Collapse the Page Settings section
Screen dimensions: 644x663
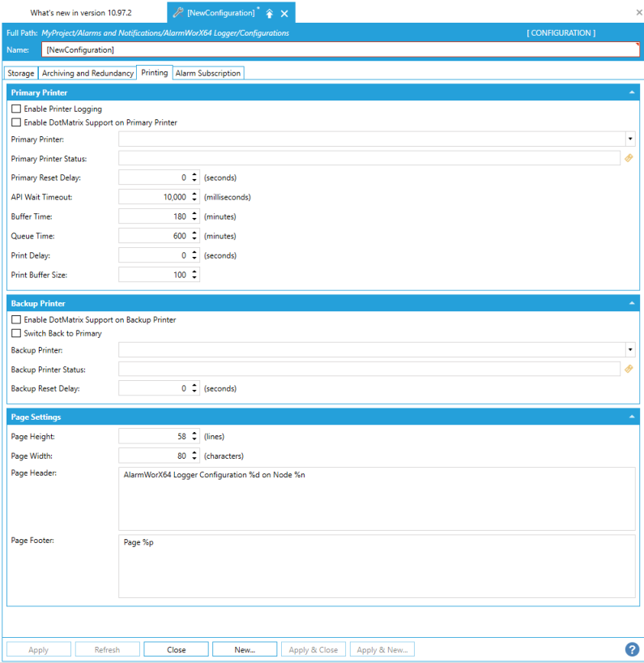[x=631, y=417]
